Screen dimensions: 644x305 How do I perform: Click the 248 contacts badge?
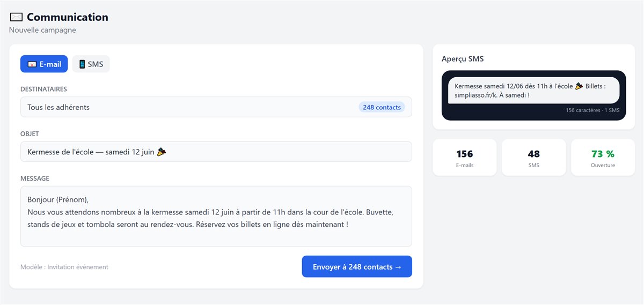382,107
